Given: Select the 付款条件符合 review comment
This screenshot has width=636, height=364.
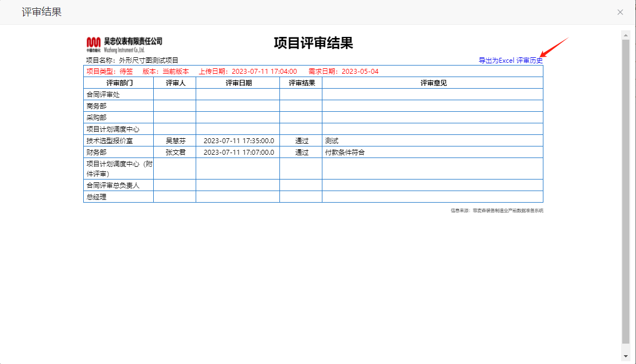Looking at the screenshot, I should 345,153.
